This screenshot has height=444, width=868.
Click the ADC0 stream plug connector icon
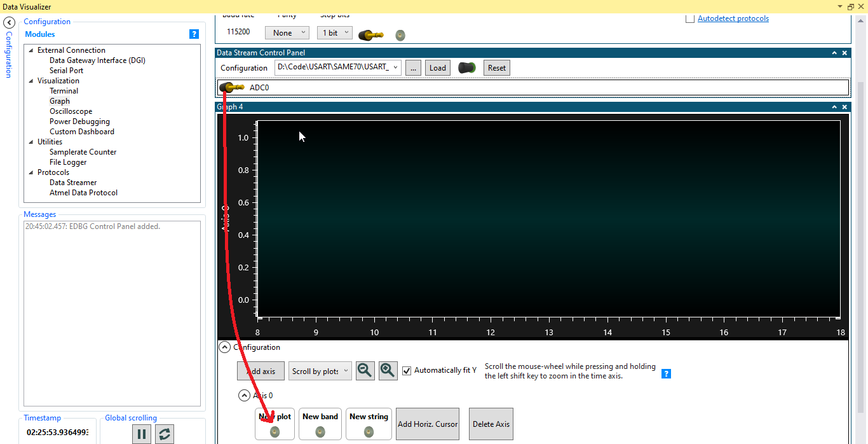point(231,87)
